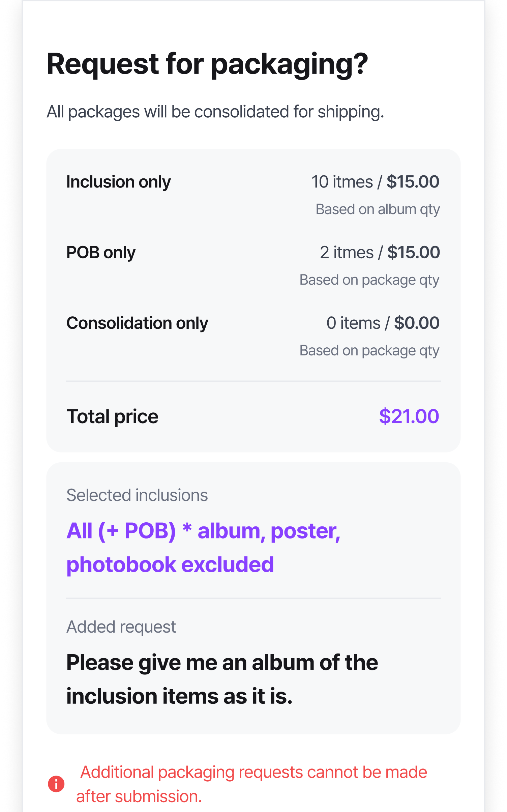Select the "Consolidation only" row label
Image resolution: width=507 pixels, height=812 pixels.
click(137, 323)
